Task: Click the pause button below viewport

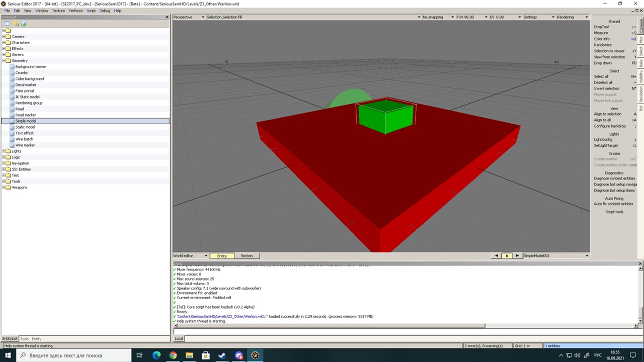Action: pos(507,256)
